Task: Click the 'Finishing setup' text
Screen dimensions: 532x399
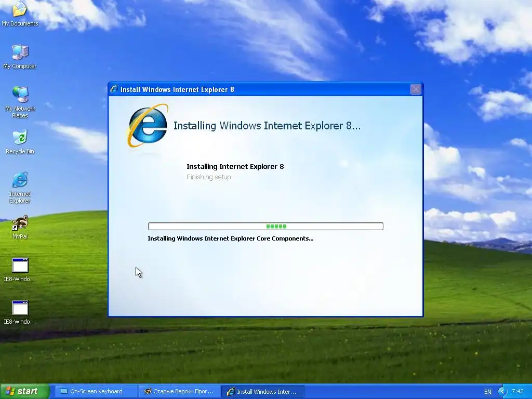Action: point(209,177)
